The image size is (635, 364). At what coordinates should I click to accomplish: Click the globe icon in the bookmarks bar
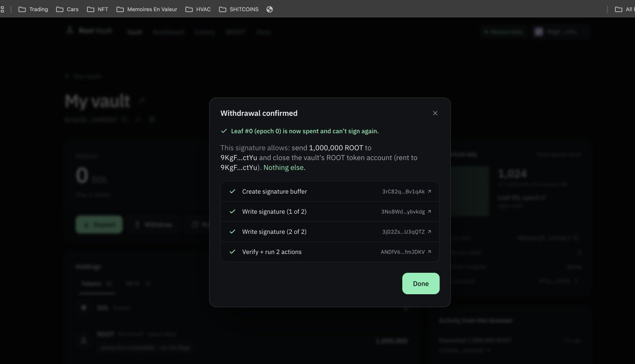click(x=269, y=9)
